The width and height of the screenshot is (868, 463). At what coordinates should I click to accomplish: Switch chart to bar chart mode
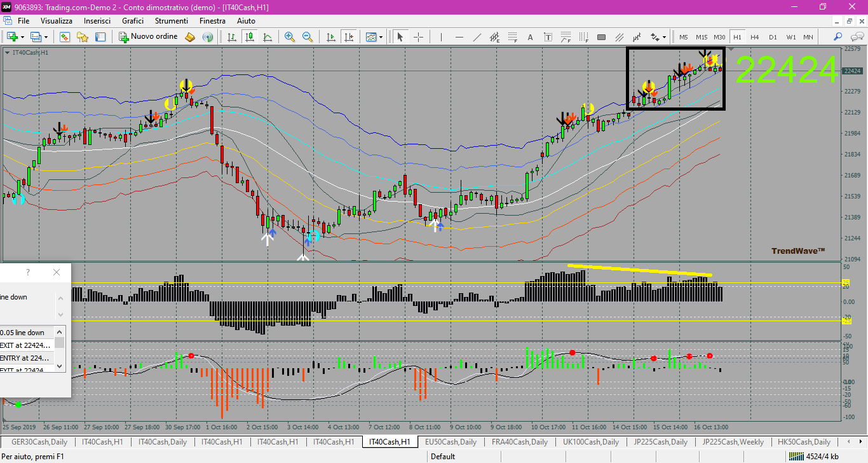pyautogui.click(x=233, y=37)
